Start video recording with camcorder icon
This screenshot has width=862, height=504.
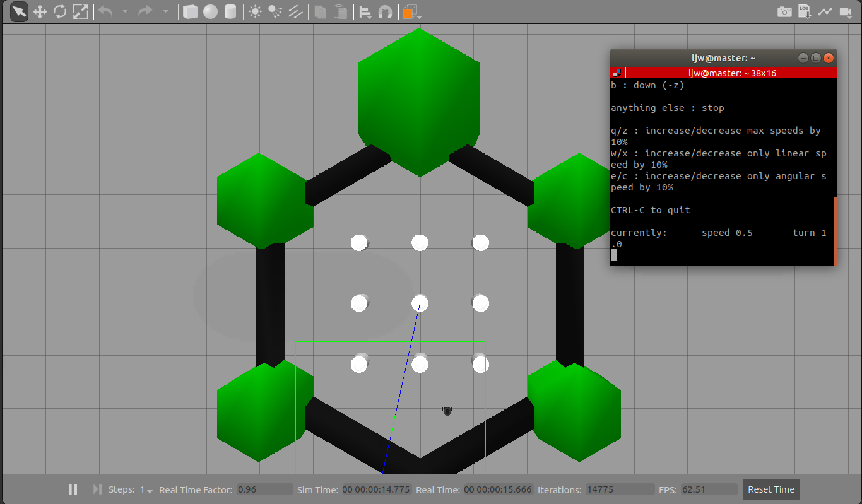click(x=845, y=11)
